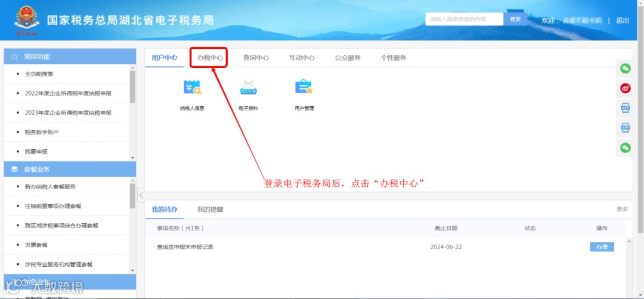
Task: Switch to the 我的待办 tab
Action: (165, 209)
